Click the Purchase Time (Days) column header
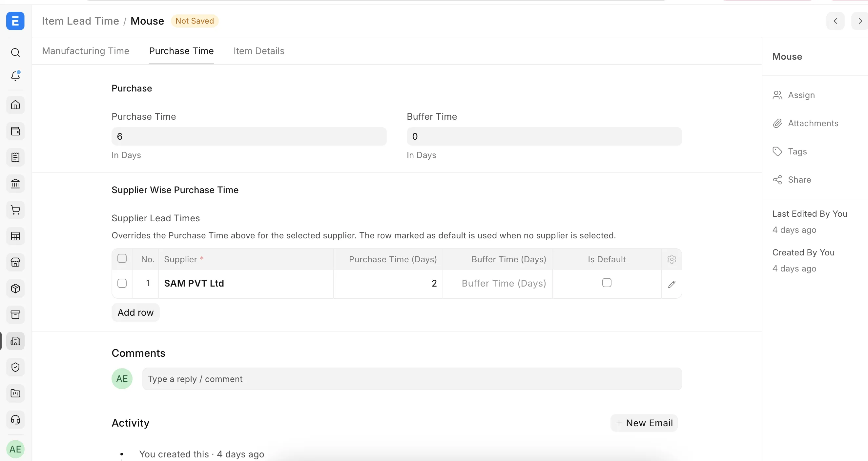868x461 pixels. [388, 259]
